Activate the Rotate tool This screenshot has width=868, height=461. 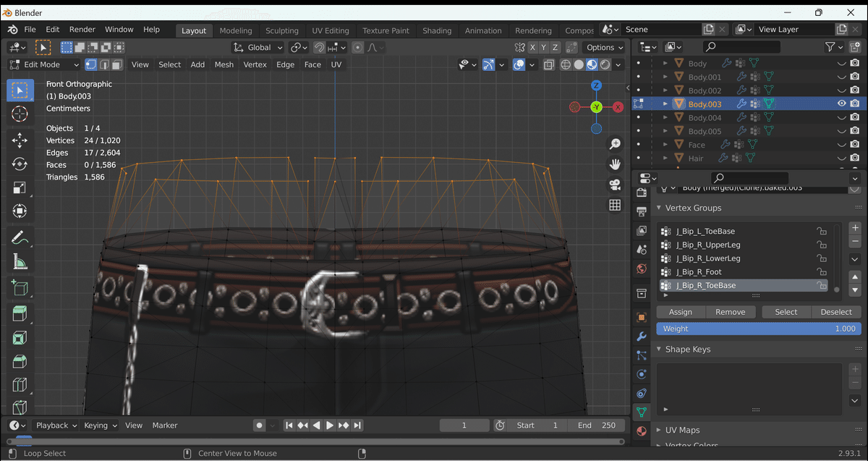[x=20, y=164]
